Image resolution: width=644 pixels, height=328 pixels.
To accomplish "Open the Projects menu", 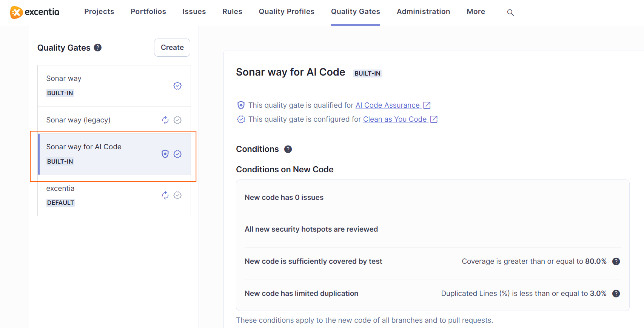I will (x=99, y=12).
